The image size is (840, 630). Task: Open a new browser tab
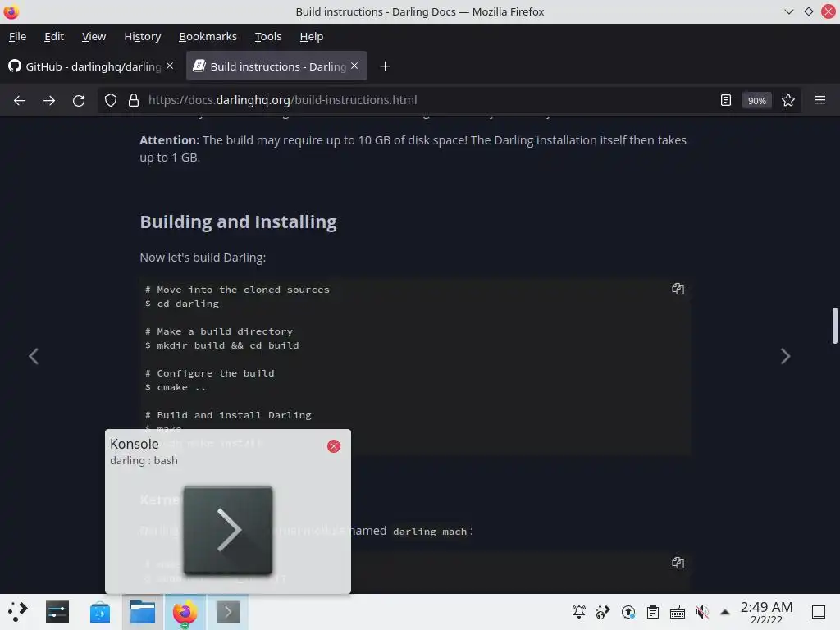[386, 66]
